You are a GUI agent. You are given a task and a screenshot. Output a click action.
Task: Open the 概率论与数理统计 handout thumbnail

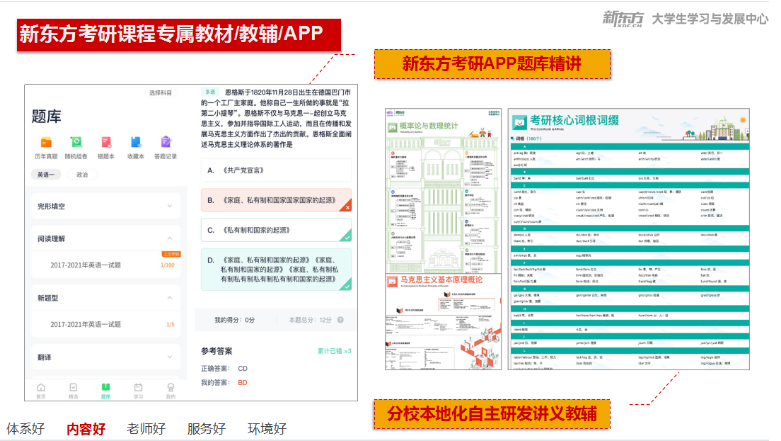click(x=443, y=190)
